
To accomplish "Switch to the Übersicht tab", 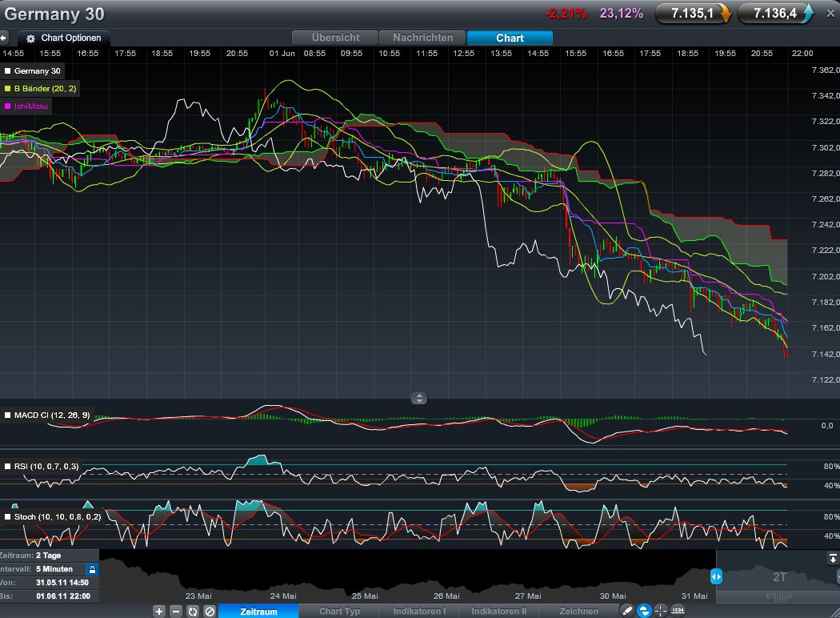I will 335,38.
